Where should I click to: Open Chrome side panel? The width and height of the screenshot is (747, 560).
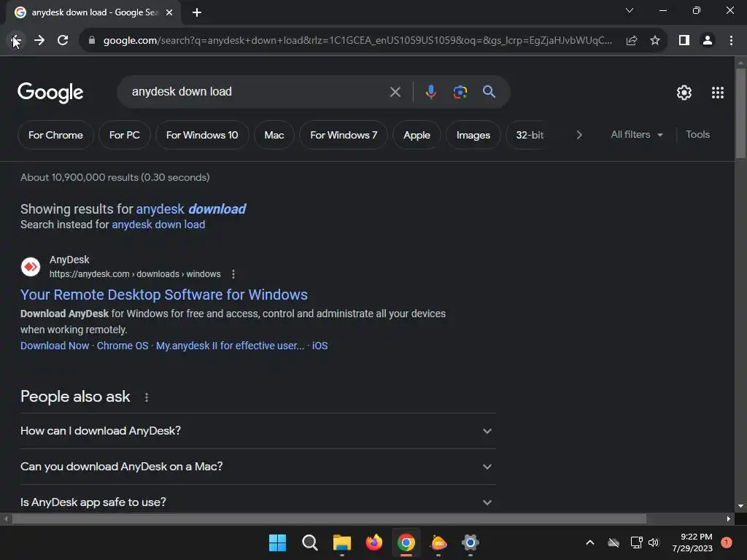coord(684,41)
